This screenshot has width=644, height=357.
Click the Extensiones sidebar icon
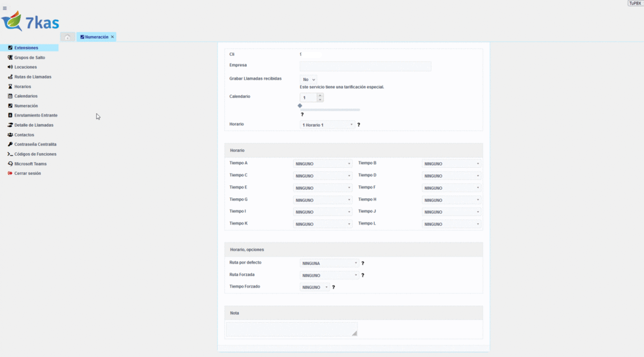coord(10,48)
